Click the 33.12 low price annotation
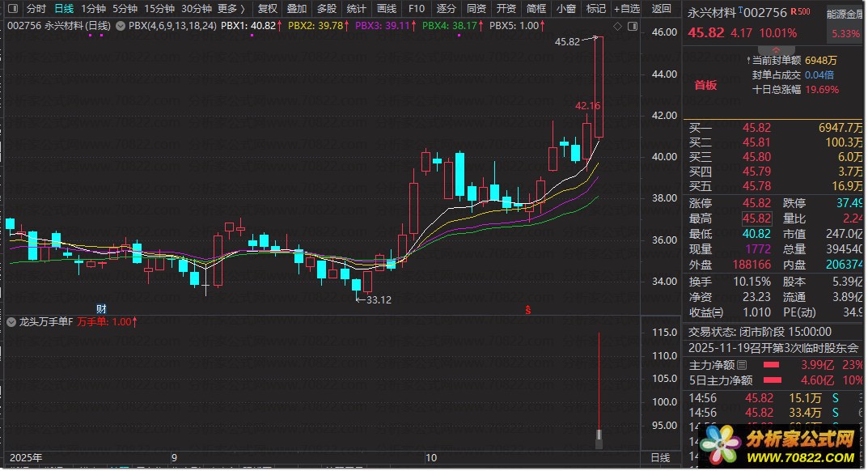Image resolution: width=868 pixels, height=471 pixels. [379, 299]
